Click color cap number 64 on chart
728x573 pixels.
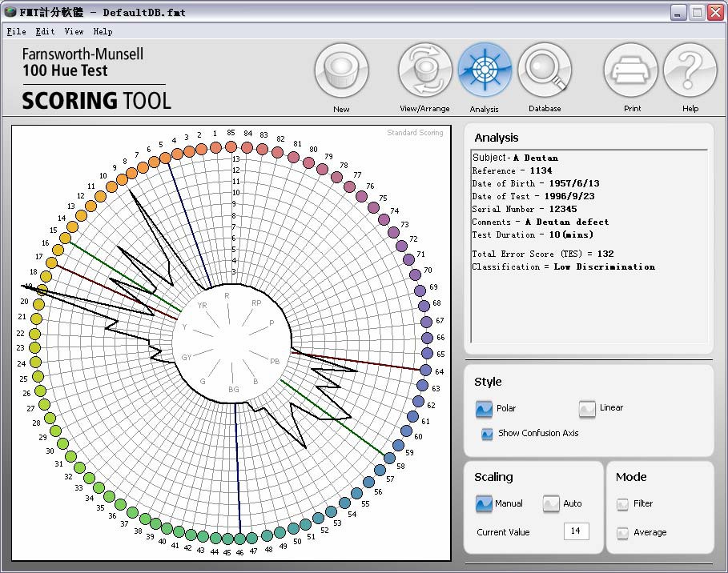point(427,371)
